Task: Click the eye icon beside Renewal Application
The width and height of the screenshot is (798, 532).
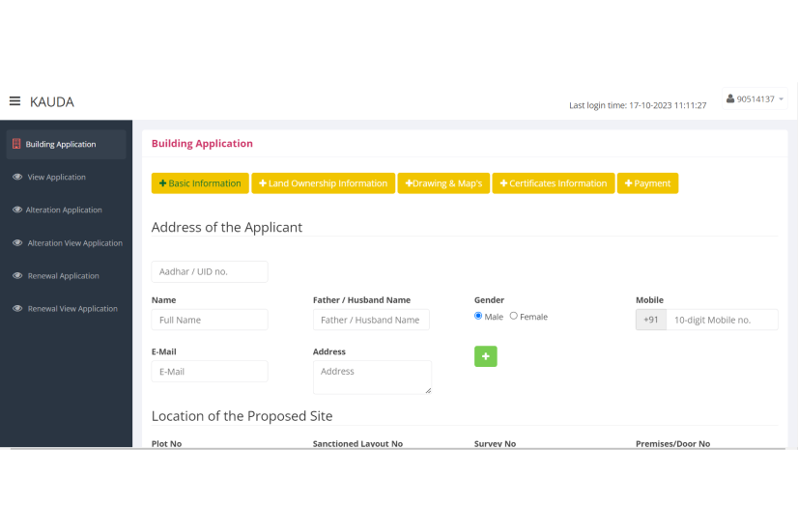Action: (17, 276)
